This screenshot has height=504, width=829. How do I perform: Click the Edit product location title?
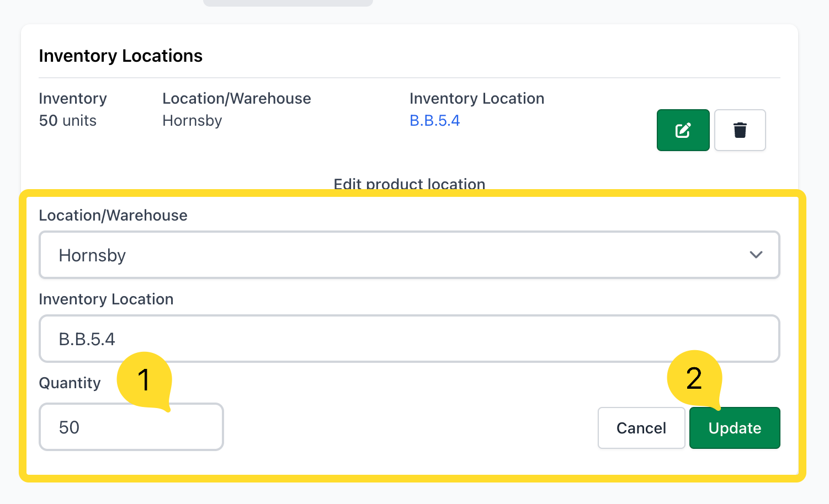pyautogui.click(x=409, y=184)
